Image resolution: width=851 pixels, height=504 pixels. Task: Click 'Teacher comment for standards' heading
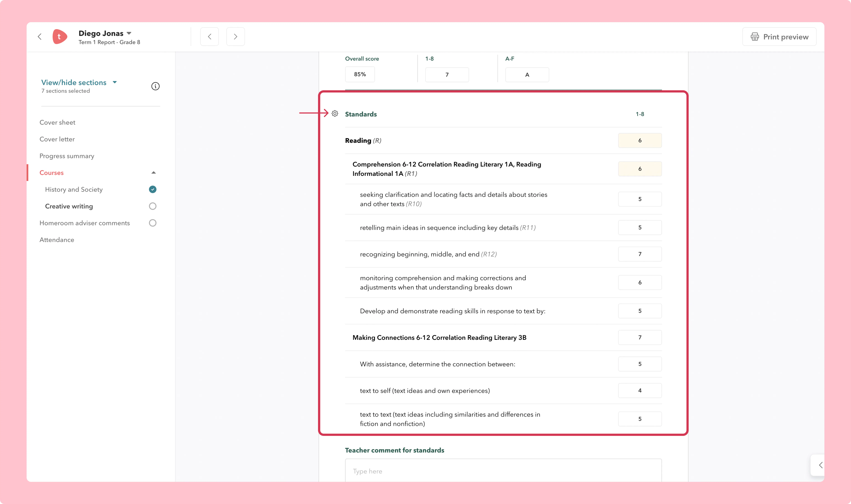pyautogui.click(x=395, y=450)
